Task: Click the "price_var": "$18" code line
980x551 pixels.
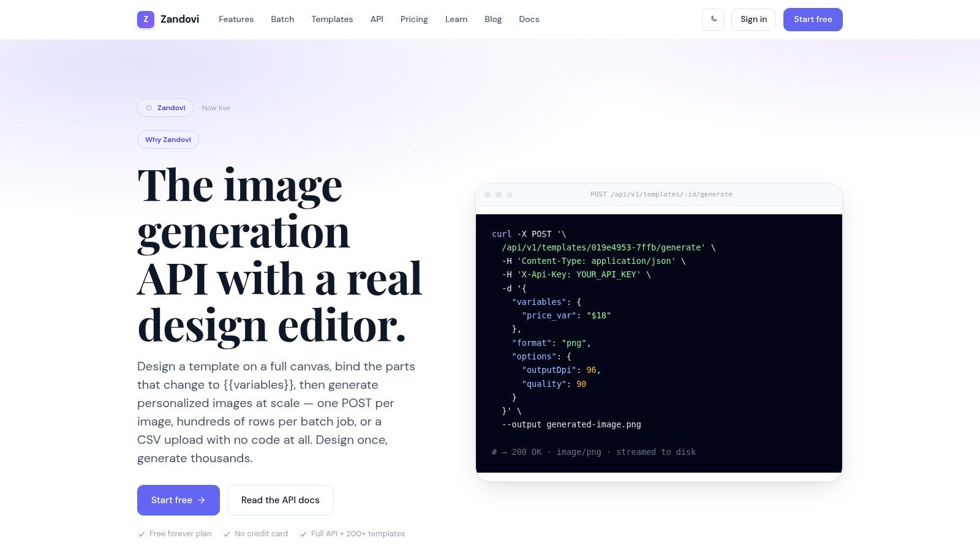Action: 567,315
